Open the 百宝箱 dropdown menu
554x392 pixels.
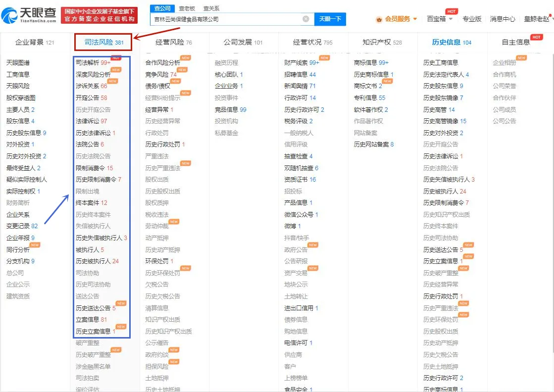(440, 19)
